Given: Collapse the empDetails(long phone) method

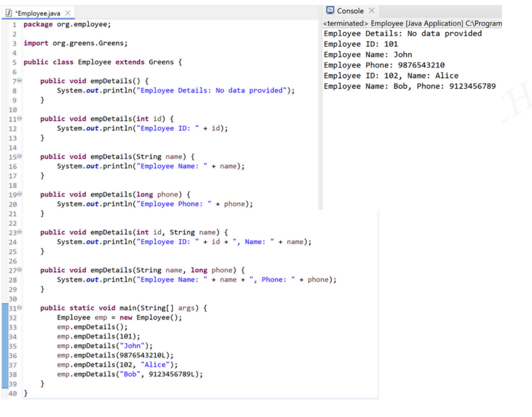Looking at the screenshot, I should [x=19, y=194].
